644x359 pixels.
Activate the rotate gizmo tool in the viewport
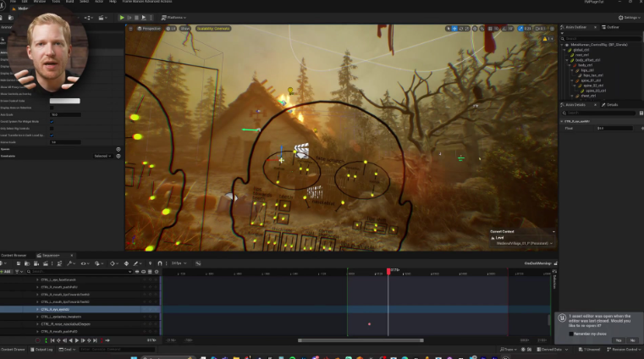461,29
